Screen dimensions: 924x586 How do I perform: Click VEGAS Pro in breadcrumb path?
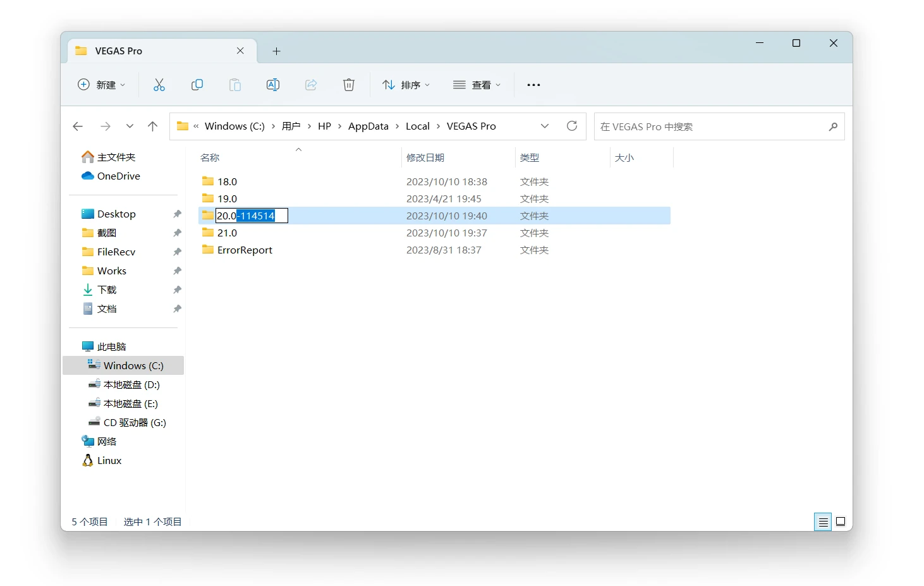click(471, 126)
